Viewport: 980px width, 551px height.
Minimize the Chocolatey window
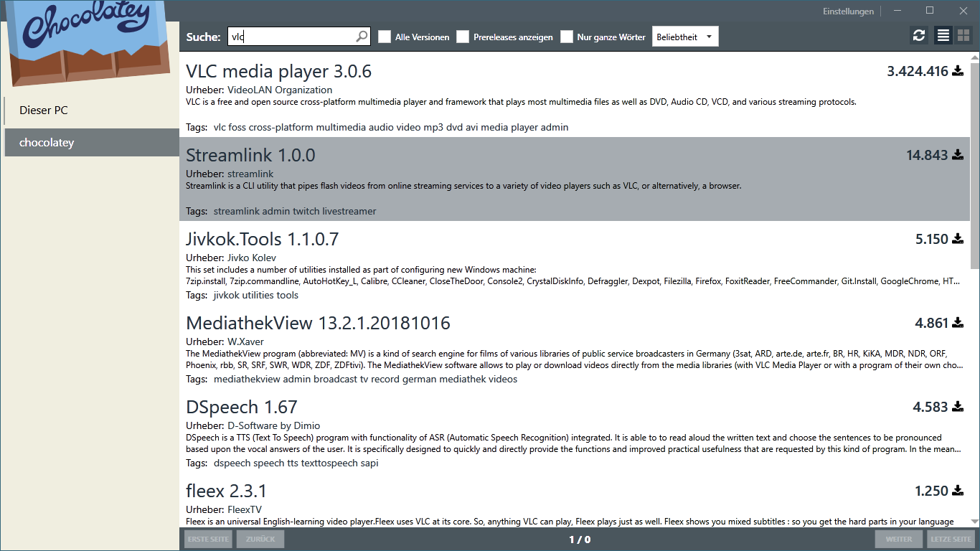(897, 11)
